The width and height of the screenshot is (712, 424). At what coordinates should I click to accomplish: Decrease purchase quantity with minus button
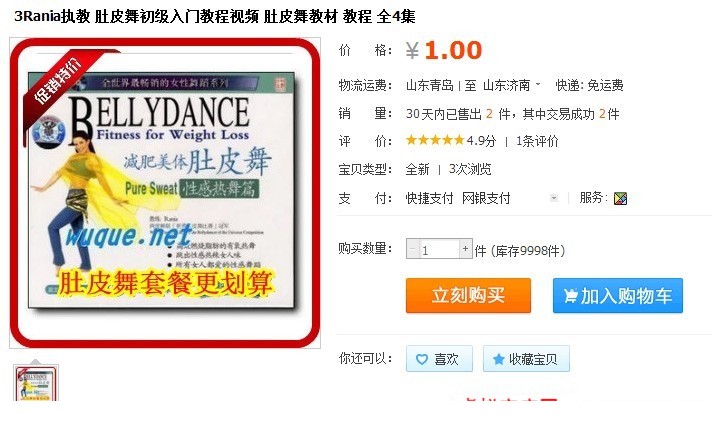(x=412, y=249)
